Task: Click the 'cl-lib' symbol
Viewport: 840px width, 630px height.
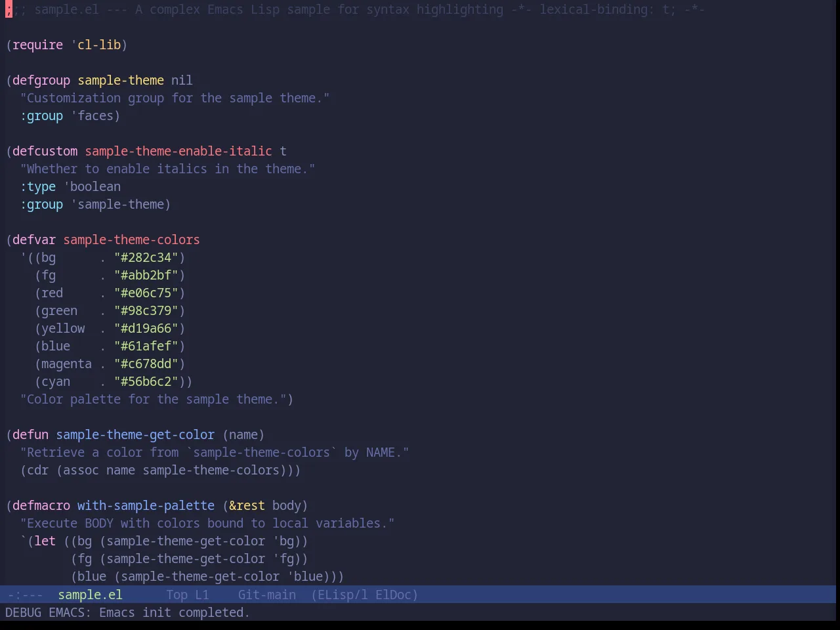Action: pyautogui.click(x=99, y=45)
